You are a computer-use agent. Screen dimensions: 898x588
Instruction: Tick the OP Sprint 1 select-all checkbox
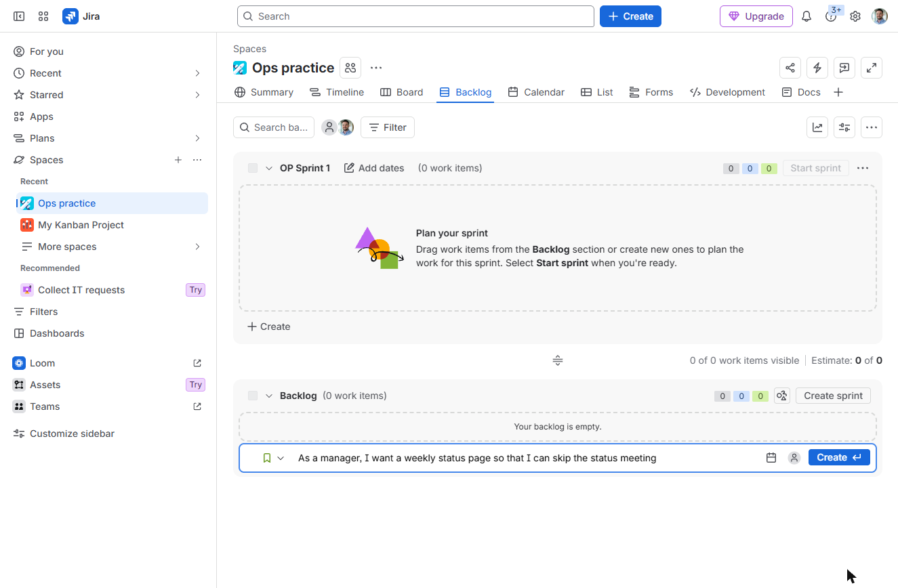(x=253, y=168)
